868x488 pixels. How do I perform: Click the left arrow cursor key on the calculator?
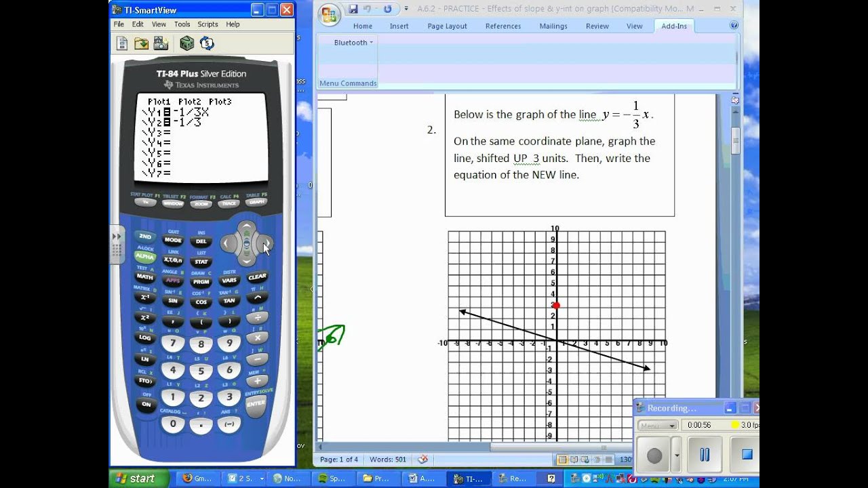(229, 243)
